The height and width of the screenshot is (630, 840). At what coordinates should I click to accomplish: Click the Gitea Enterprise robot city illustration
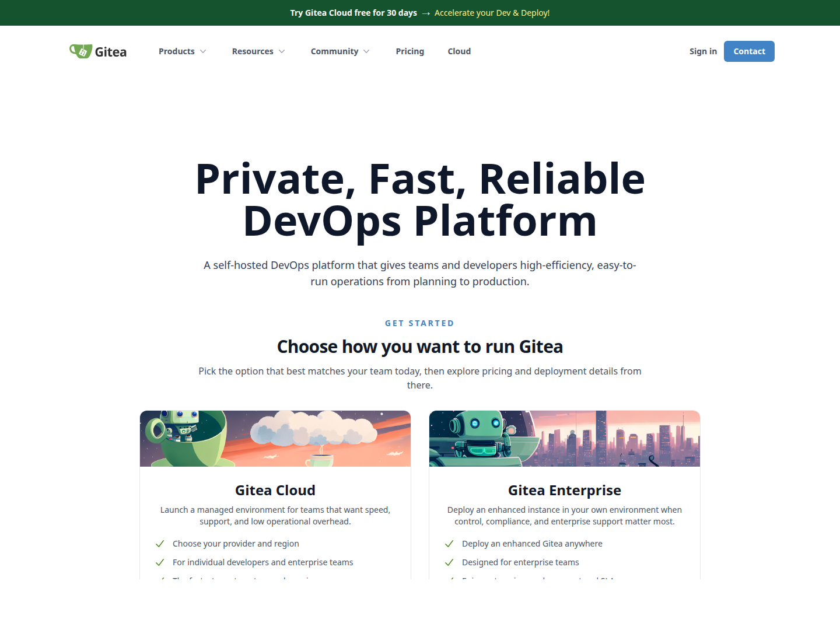[x=565, y=439]
